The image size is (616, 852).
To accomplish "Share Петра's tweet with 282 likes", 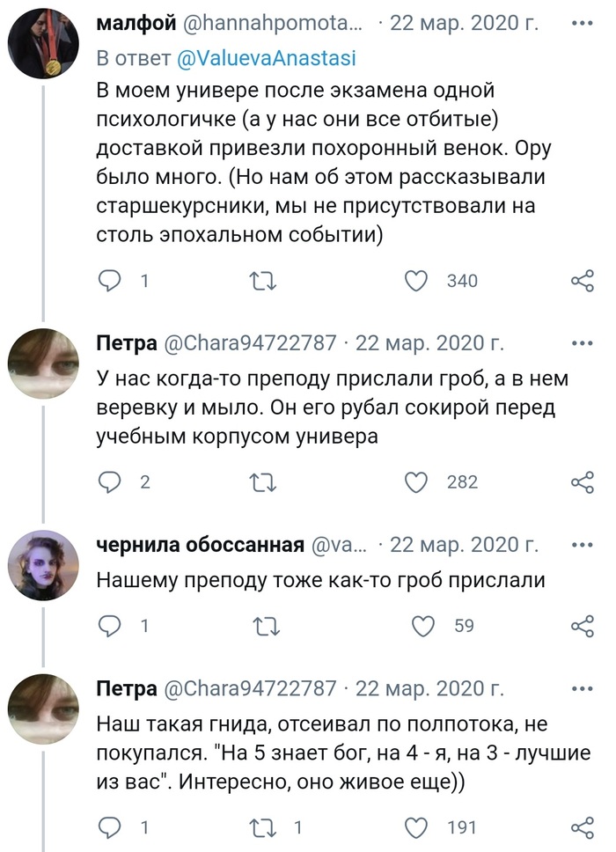I will [x=583, y=481].
